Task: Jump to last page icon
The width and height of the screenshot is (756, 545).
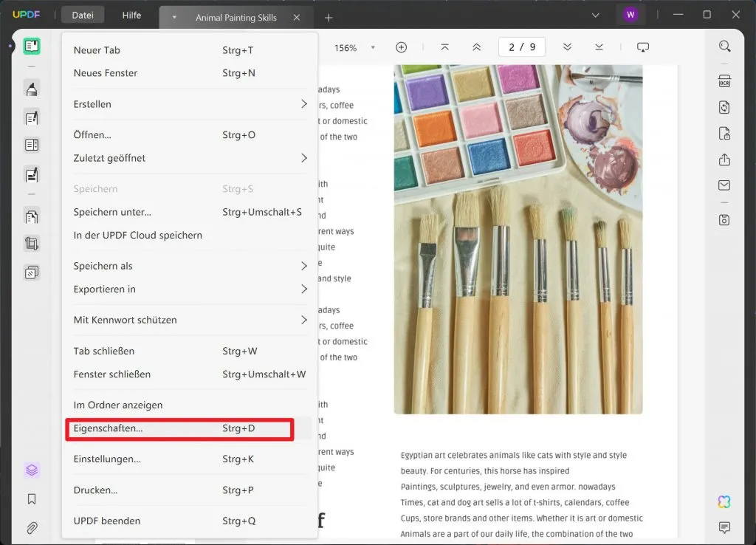Action: coord(599,47)
